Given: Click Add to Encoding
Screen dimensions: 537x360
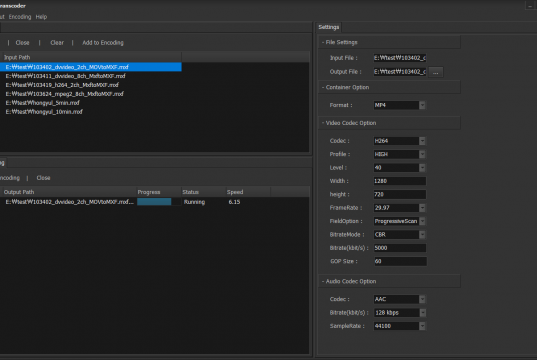Looking at the screenshot, I should [x=103, y=43].
